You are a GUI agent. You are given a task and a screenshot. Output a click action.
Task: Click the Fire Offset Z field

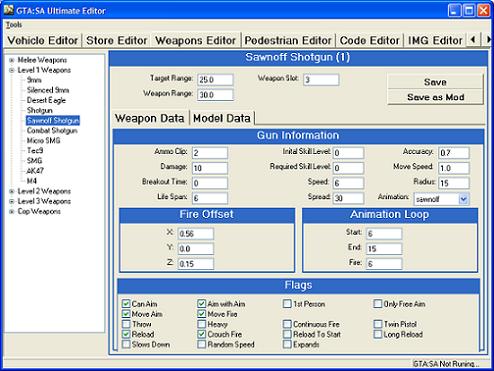(x=196, y=264)
